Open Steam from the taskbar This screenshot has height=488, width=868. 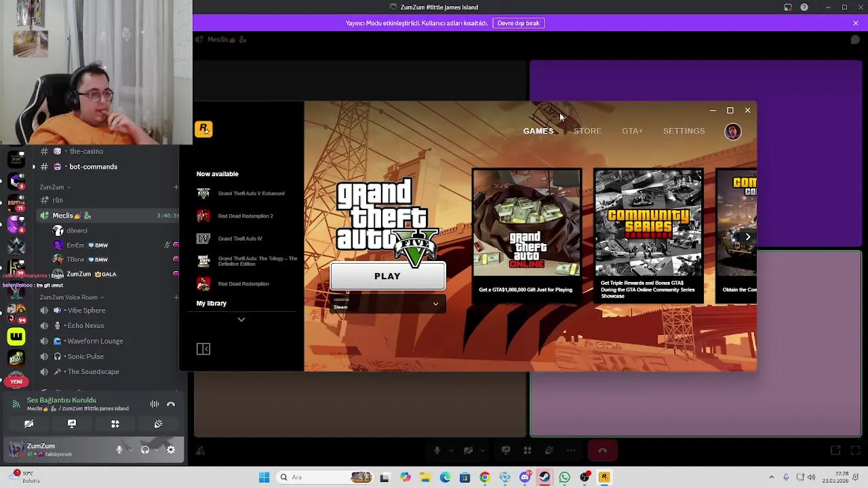545,478
